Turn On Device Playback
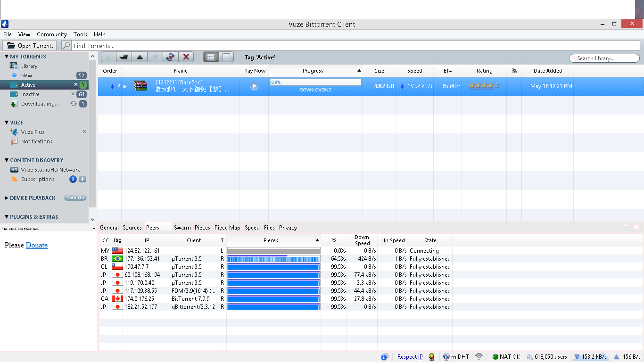This screenshot has height=362, width=644. click(x=75, y=198)
